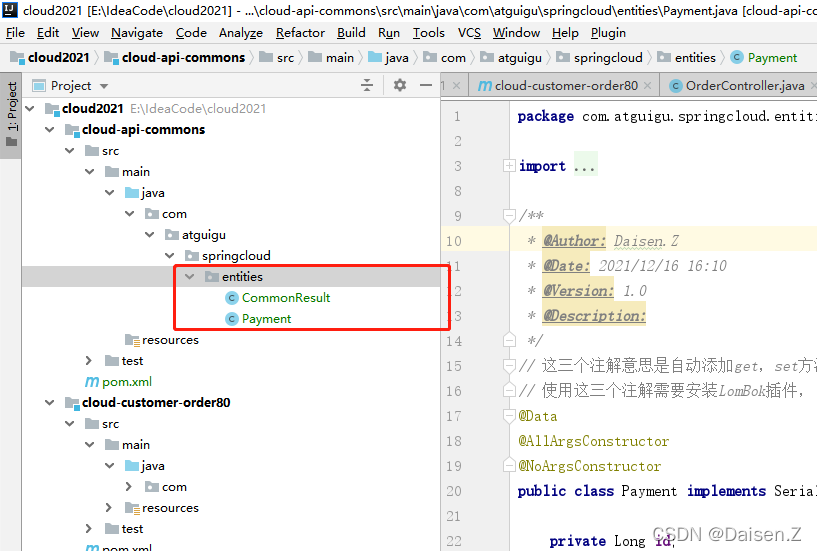Open the View menu
The height and width of the screenshot is (551, 817).
point(85,33)
